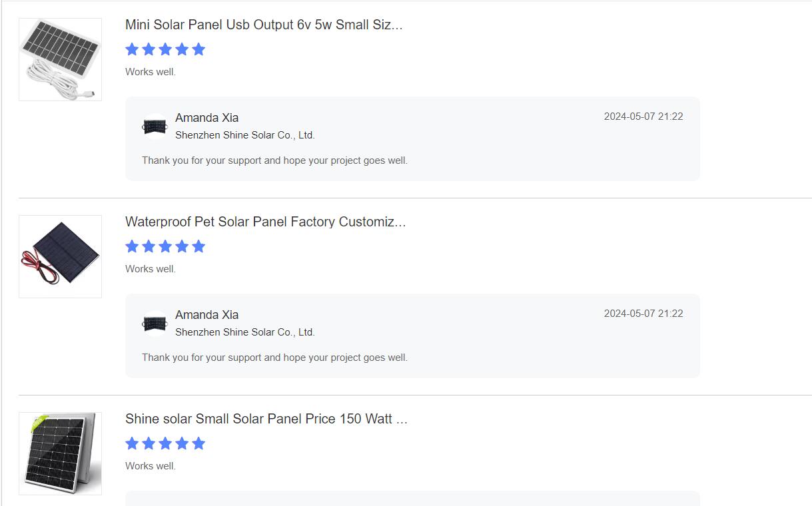The height and width of the screenshot is (506, 812).
Task: Click the Shine solar Small Solar Panel title
Action: point(266,419)
